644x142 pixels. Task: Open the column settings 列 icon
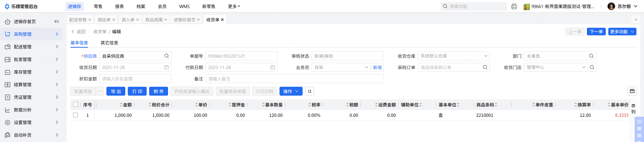coord(633,109)
